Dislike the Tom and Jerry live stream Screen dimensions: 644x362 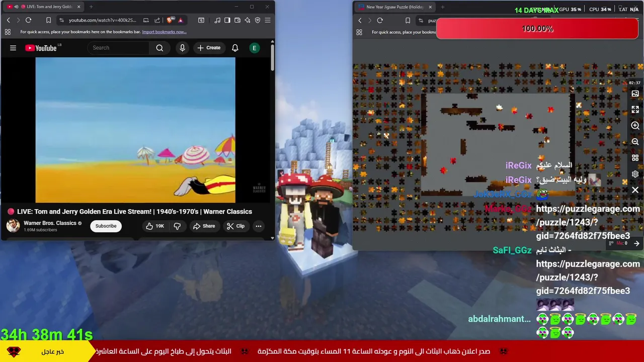click(177, 226)
